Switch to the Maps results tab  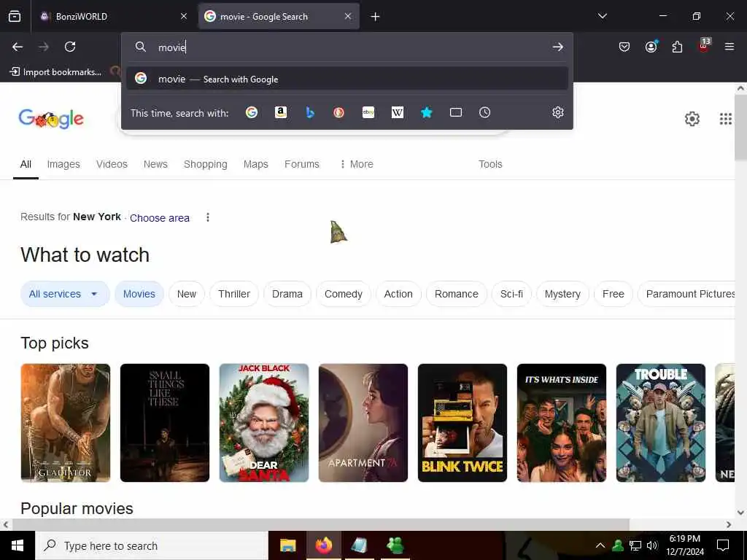tap(256, 164)
